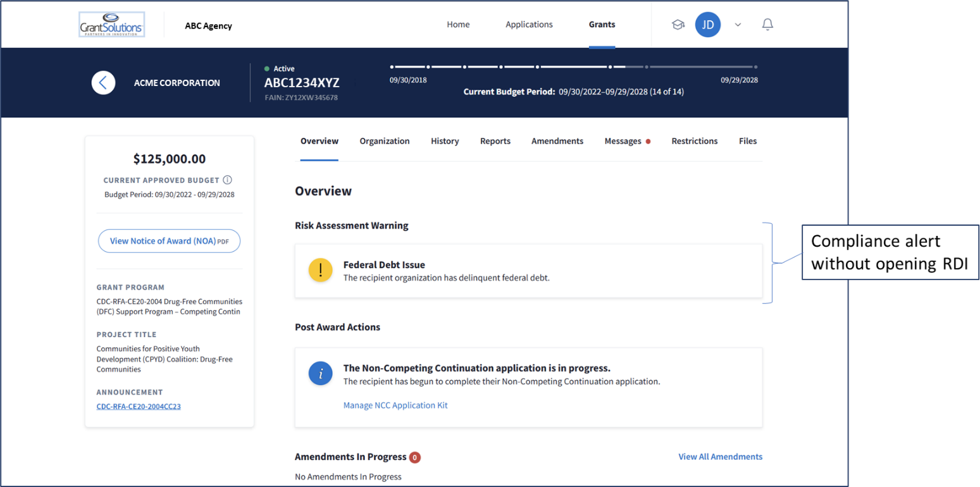Click the yellow Federal Debt warning icon
980x487 pixels.
coord(321,270)
